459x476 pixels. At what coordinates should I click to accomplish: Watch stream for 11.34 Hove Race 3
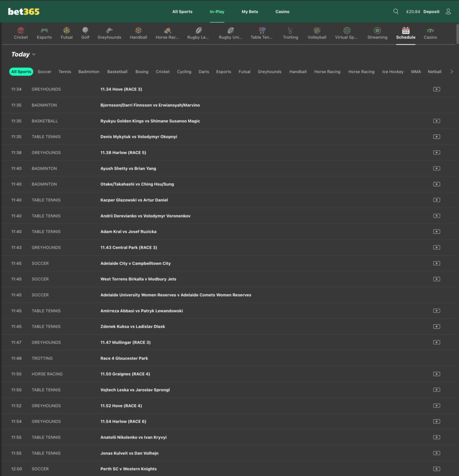[x=437, y=89]
